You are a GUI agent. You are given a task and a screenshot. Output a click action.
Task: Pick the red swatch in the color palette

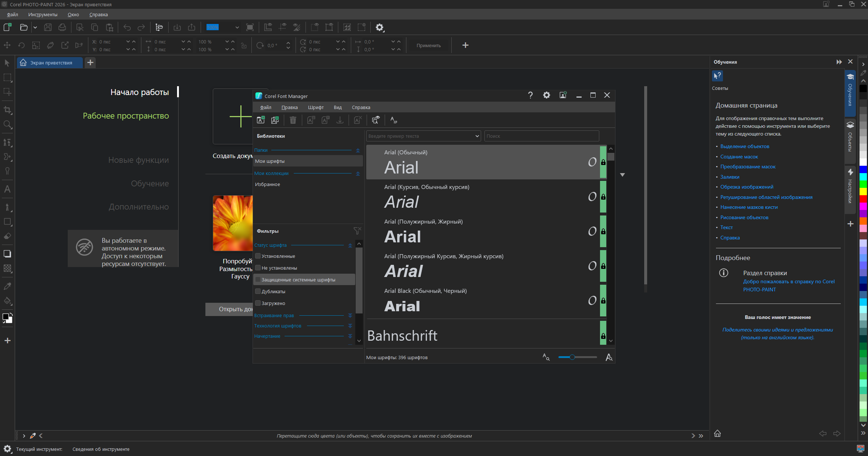(863, 199)
